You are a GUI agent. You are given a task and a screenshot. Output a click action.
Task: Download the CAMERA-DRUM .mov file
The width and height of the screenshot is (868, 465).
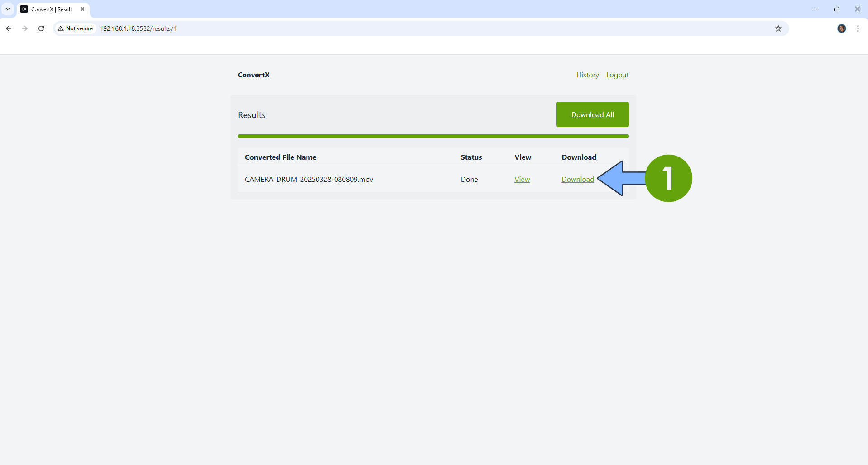(x=578, y=180)
